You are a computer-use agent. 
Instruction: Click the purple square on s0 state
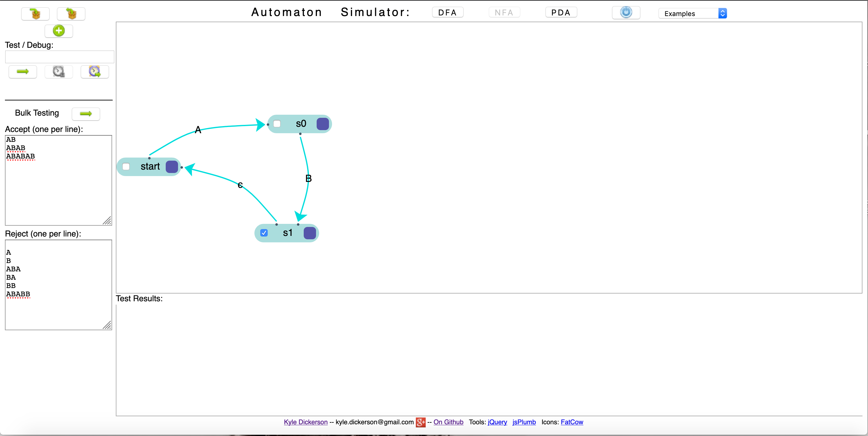[322, 124]
